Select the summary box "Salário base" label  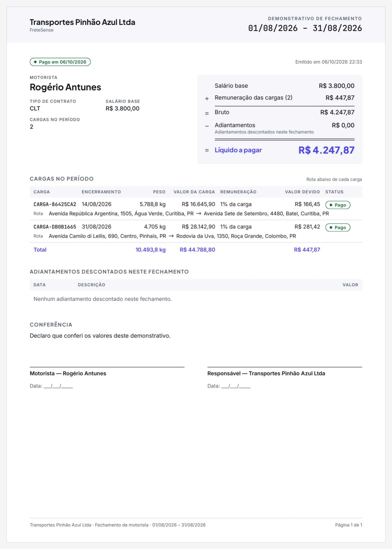point(231,86)
